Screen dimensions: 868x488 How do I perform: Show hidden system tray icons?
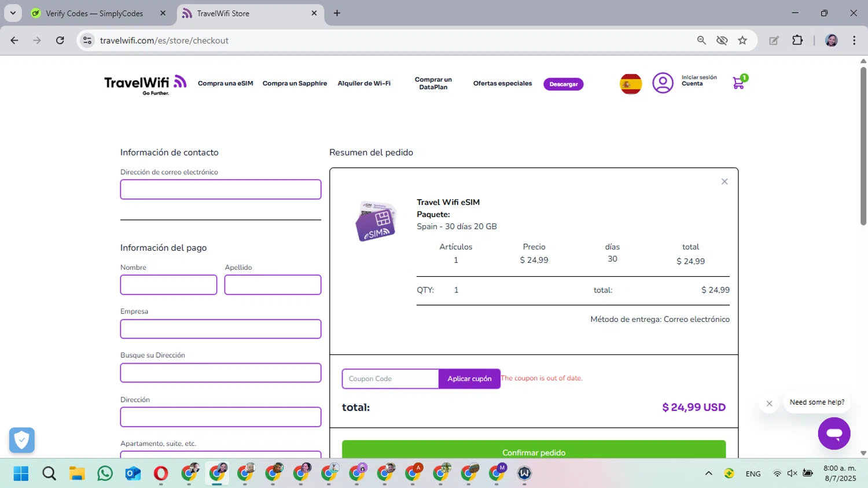[x=708, y=474]
